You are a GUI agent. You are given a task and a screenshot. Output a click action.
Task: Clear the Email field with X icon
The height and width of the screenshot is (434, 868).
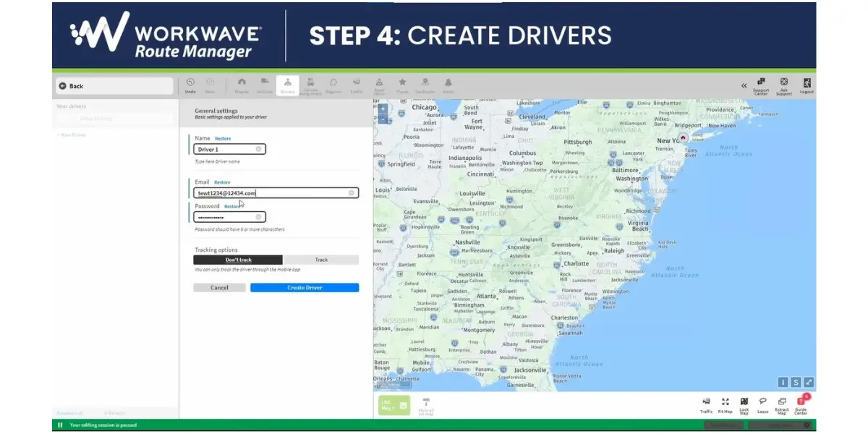[352, 193]
